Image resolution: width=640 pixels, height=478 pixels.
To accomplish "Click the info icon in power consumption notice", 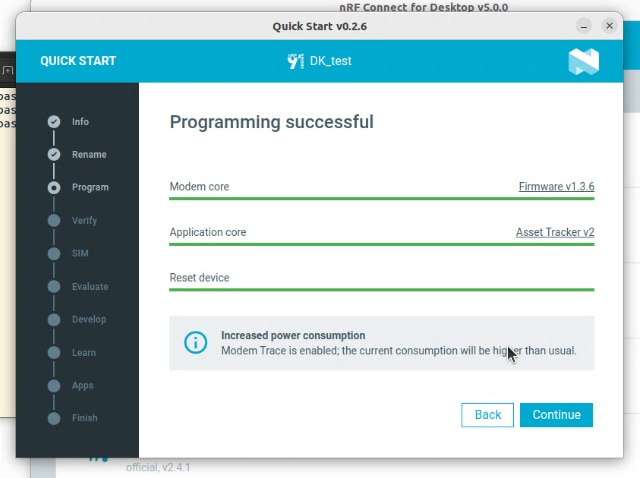I will [196, 342].
